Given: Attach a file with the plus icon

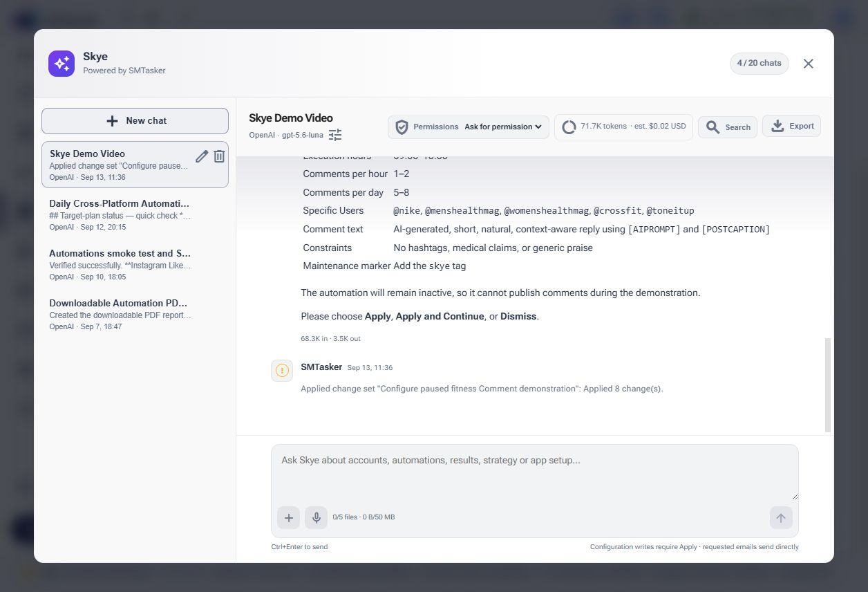Looking at the screenshot, I should (289, 517).
